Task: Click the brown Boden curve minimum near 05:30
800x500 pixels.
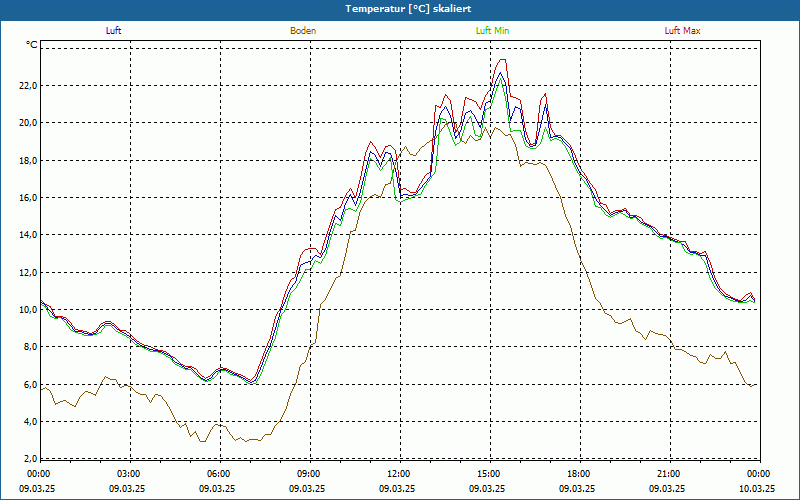Action: (x=203, y=441)
